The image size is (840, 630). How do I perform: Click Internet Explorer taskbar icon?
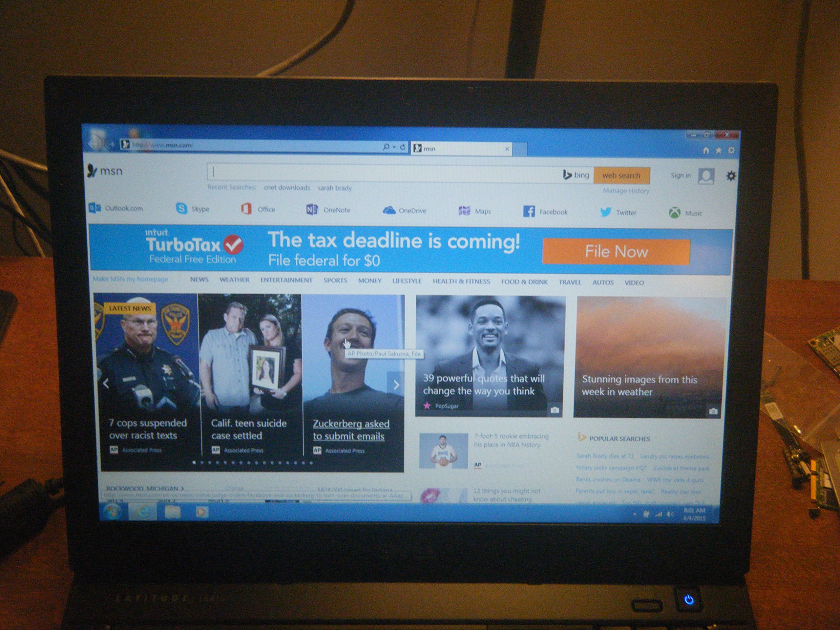click(143, 512)
